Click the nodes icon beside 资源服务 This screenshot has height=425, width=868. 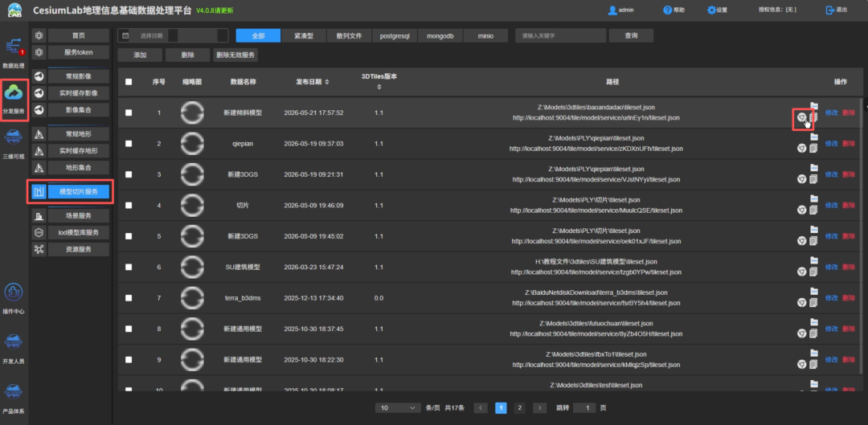tap(39, 249)
